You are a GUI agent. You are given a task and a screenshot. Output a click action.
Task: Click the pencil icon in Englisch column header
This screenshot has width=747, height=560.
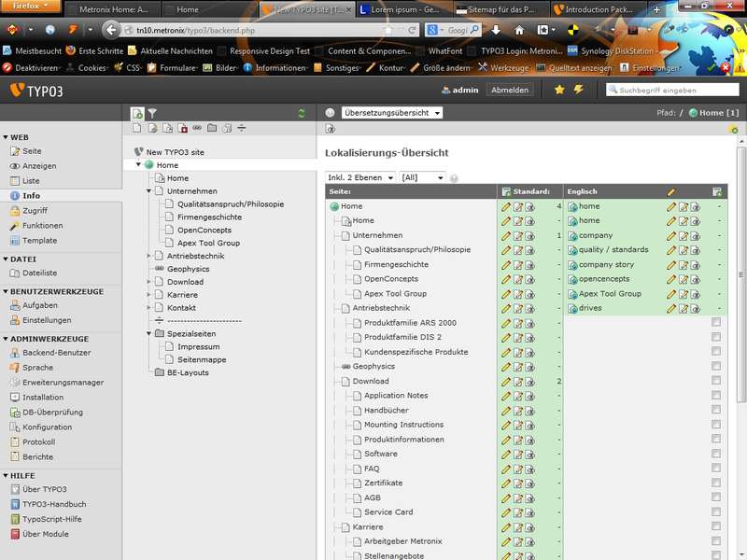pyautogui.click(x=670, y=191)
